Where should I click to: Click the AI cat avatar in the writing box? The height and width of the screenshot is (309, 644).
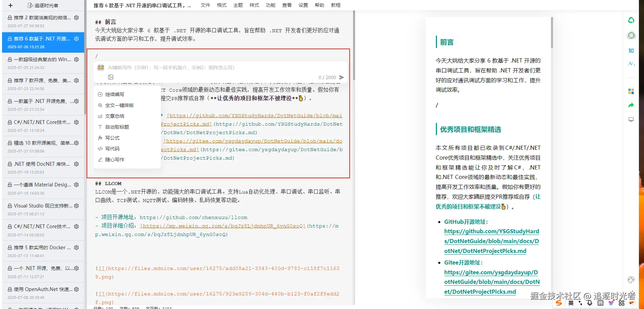tap(101, 68)
